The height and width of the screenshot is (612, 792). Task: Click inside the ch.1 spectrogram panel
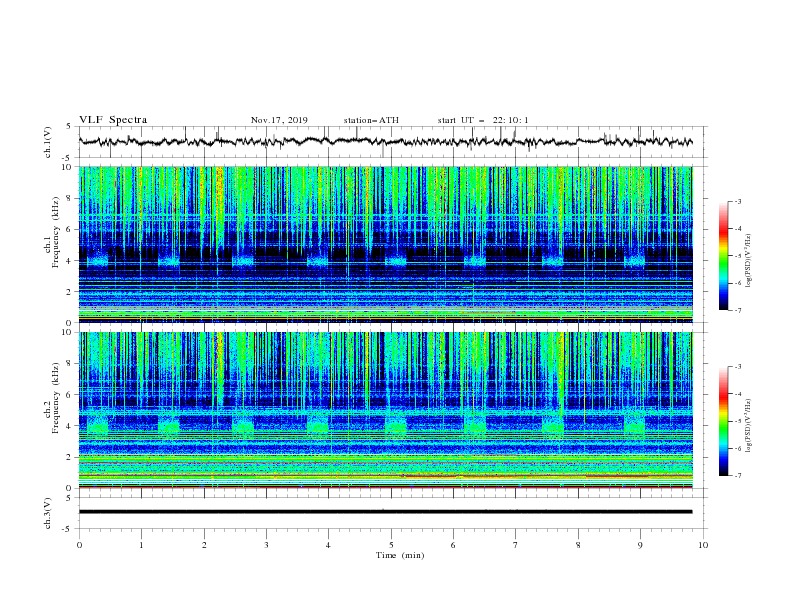pyautogui.click(x=386, y=244)
